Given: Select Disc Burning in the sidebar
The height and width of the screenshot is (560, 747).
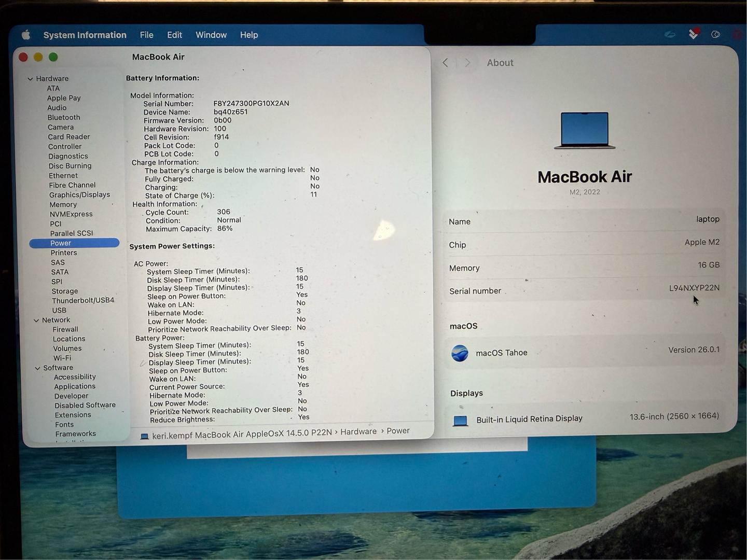Looking at the screenshot, I should click(x=70, y=166).
